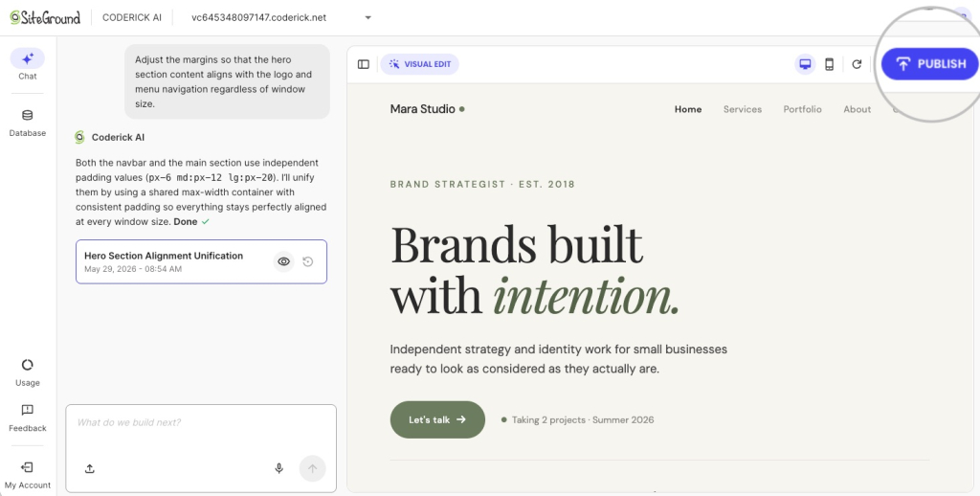Viewport: 980px width, 496px height.
Task: Enable Visual Edit mode
Action: coord(420,64)
